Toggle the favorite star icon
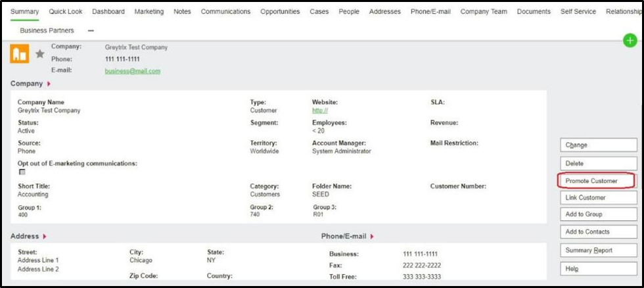This screenshot has height=288, width=644. coord(40,54)
